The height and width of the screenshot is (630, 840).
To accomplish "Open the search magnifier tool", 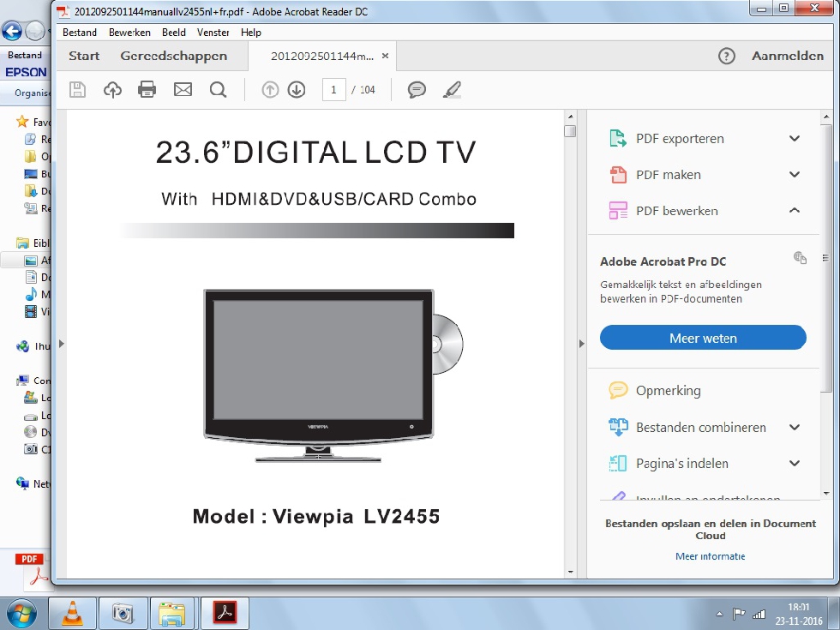I will (218, 89).
